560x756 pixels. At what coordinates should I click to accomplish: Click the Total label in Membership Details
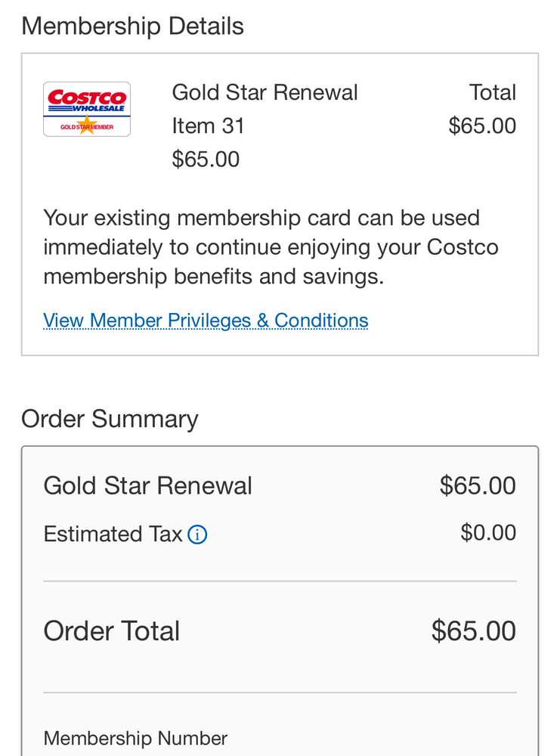492,93
